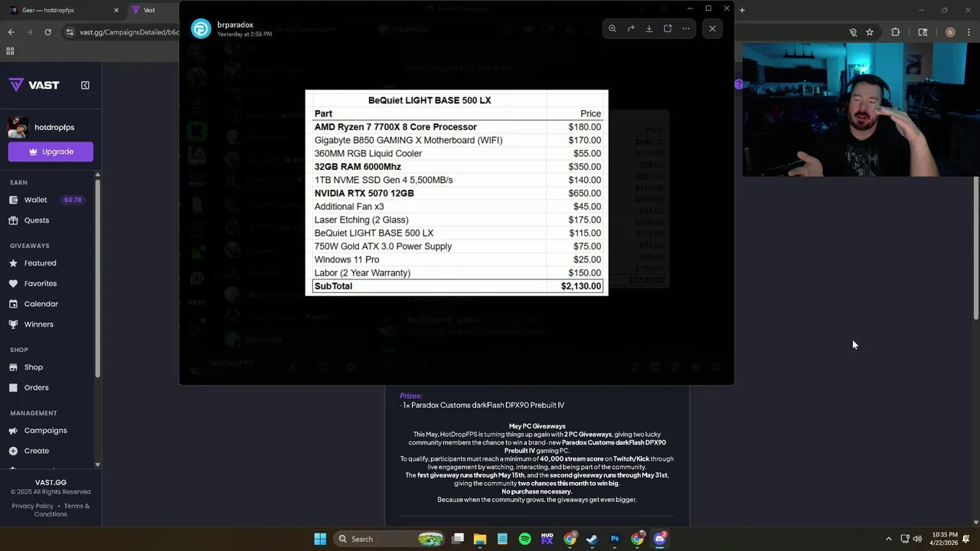The image size is (980, 551).
Task: Click the browser page vertical scrollbar
Action: [976, 248]
